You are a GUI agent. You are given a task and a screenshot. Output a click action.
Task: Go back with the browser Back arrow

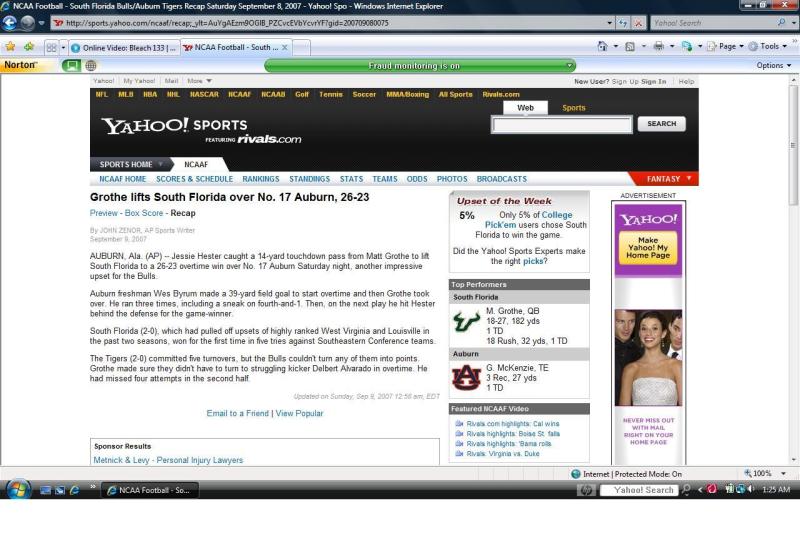tap(10, 23)
